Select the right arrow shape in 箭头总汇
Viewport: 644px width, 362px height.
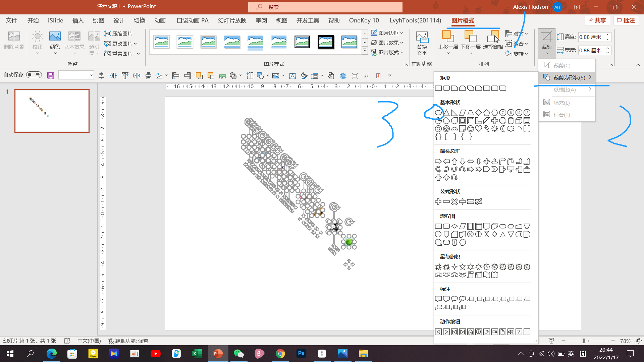tap(438, 161)
